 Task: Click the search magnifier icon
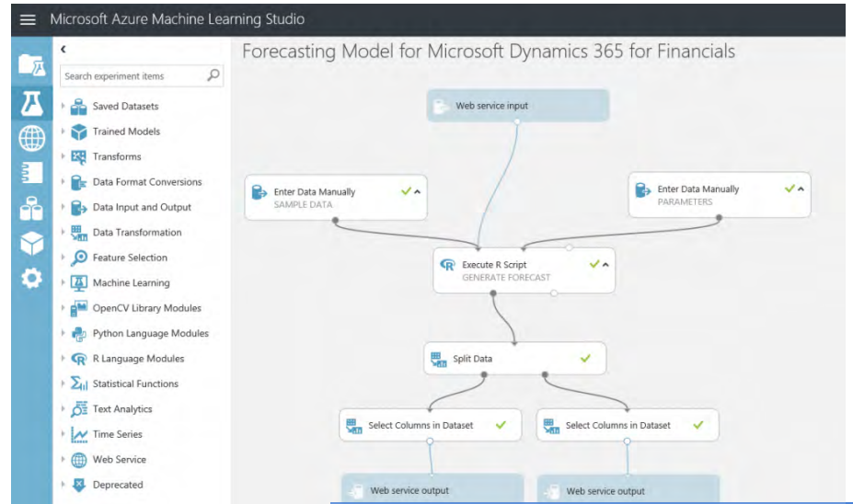[x=213, y=75]
